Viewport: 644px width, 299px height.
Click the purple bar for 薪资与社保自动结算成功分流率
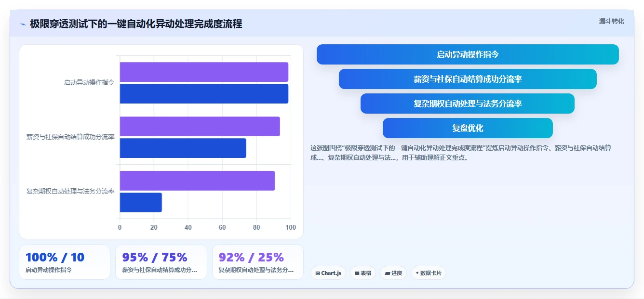point(200,126)
